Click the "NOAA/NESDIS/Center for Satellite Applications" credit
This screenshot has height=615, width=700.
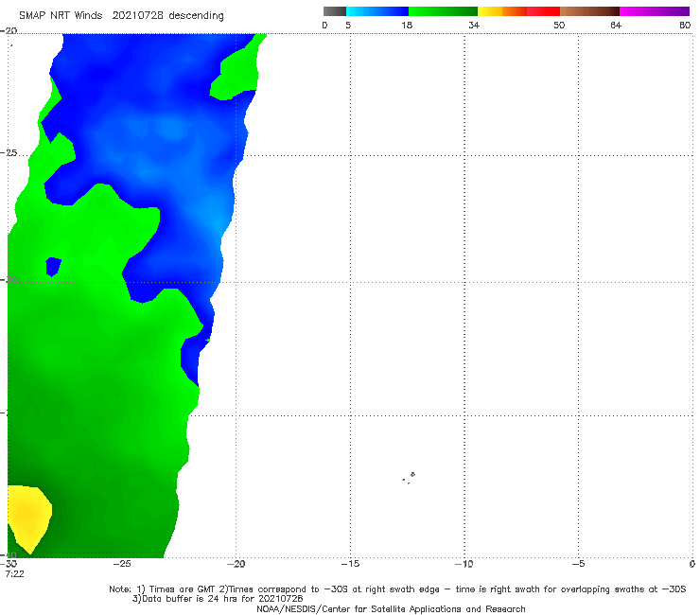pyautogui.click(x=391, y=609)
